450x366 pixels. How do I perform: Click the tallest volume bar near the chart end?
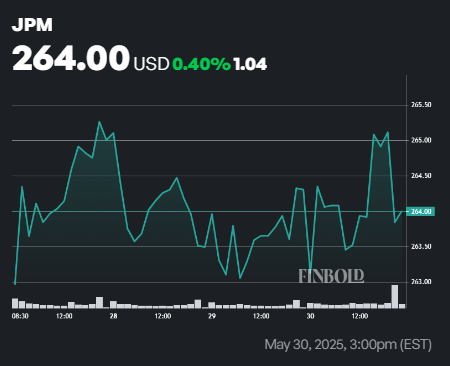click(x=395, y=296)
